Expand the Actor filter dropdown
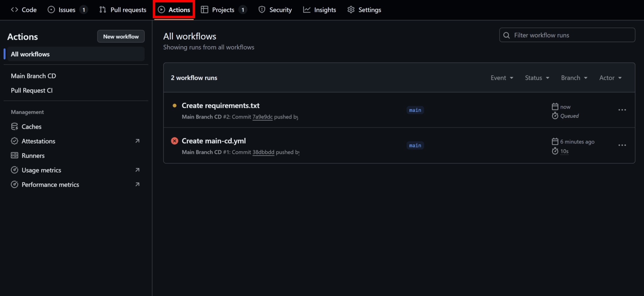This screenshot has height=296, width=644. 610,78
